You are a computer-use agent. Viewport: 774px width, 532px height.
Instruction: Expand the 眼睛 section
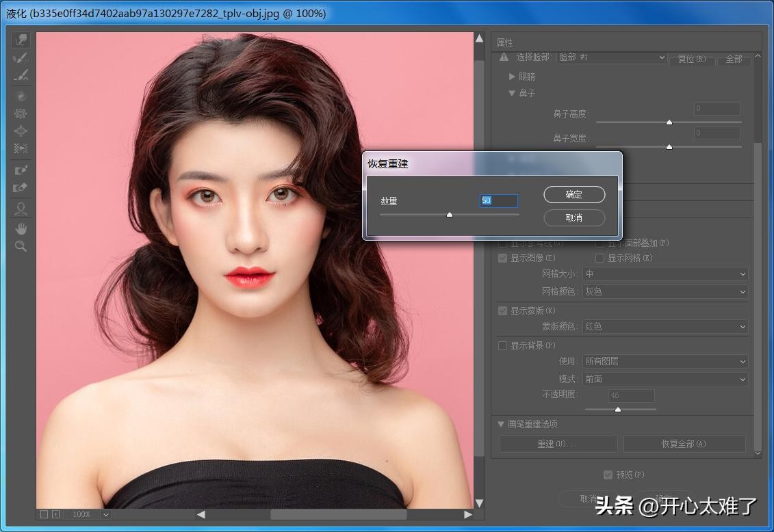coord(512,77)
